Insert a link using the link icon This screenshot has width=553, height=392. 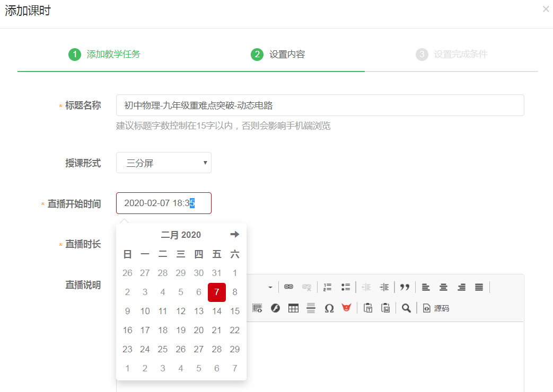click(x=288, y=287)
